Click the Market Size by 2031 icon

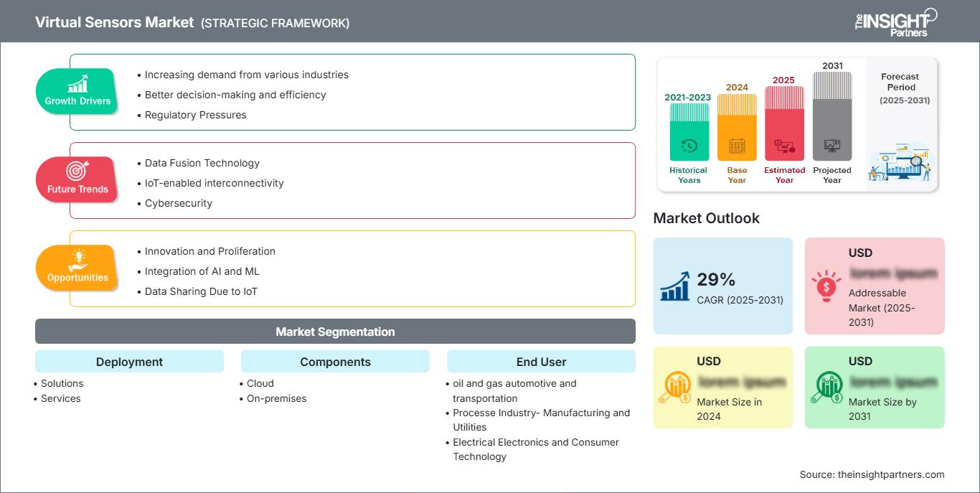826,388
